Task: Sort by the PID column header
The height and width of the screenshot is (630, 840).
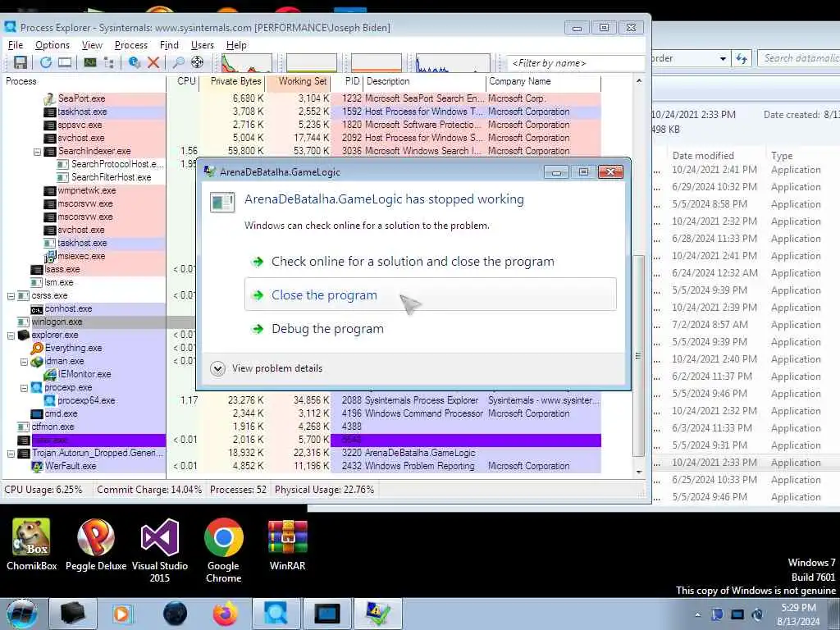Action: (348, 81)
